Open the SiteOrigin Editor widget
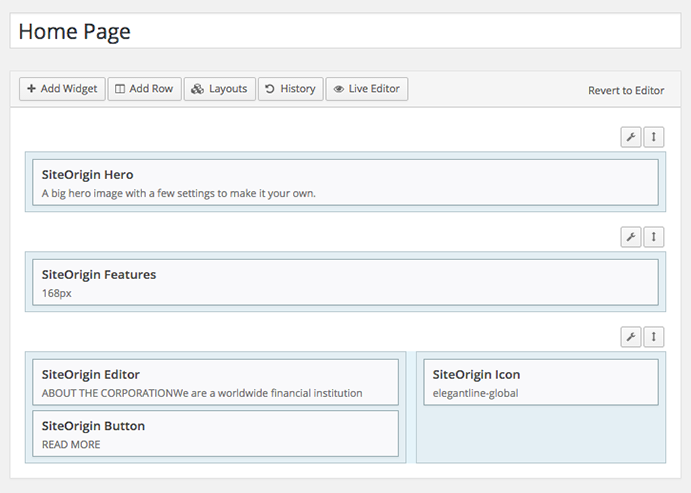This screenshot has height=493, width=691. [215, 382]
